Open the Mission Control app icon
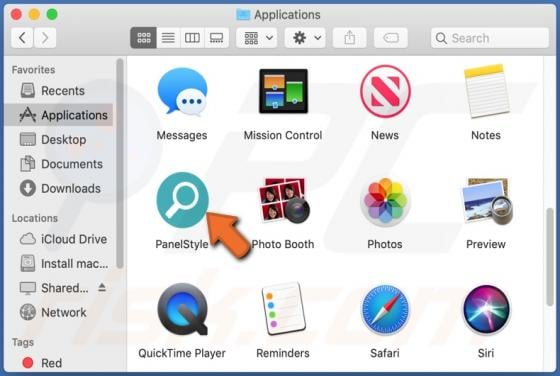560x376 pixels. click(x=283, y=91)
